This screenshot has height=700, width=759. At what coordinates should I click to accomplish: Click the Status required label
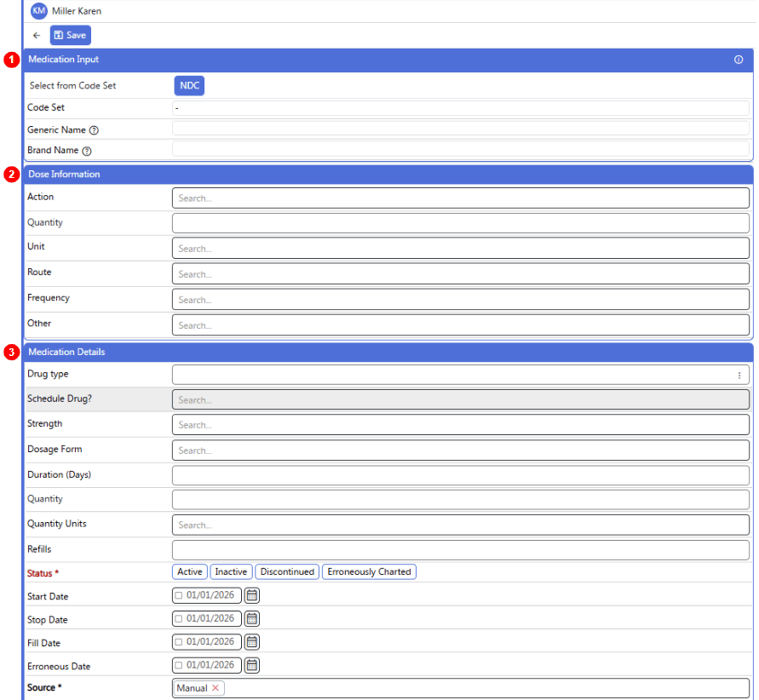pyautogui.click(x=43, y=573)
